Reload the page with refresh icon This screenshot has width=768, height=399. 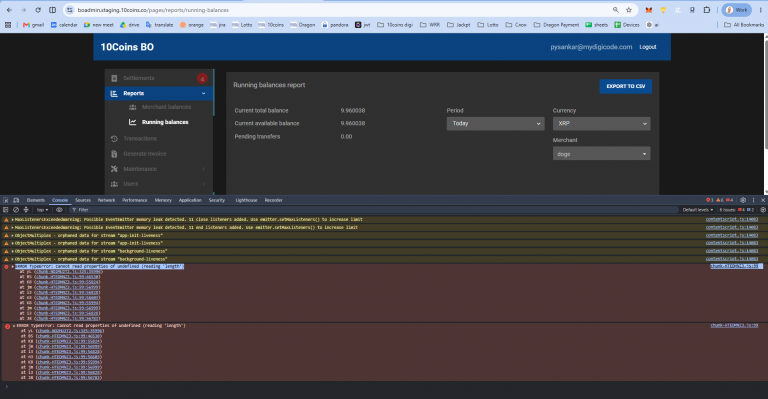pos(38,10)
